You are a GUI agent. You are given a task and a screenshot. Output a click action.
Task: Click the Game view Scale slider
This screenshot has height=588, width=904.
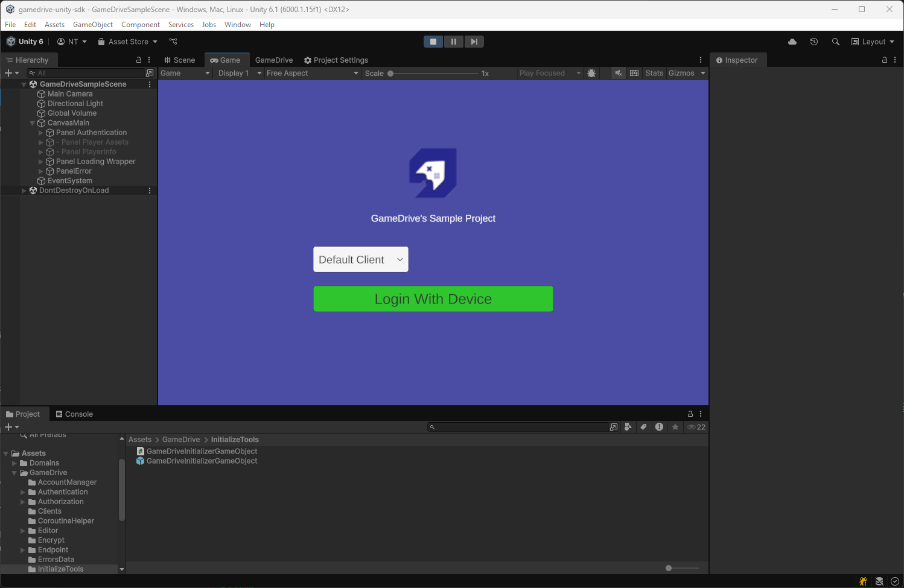point(433,73)
